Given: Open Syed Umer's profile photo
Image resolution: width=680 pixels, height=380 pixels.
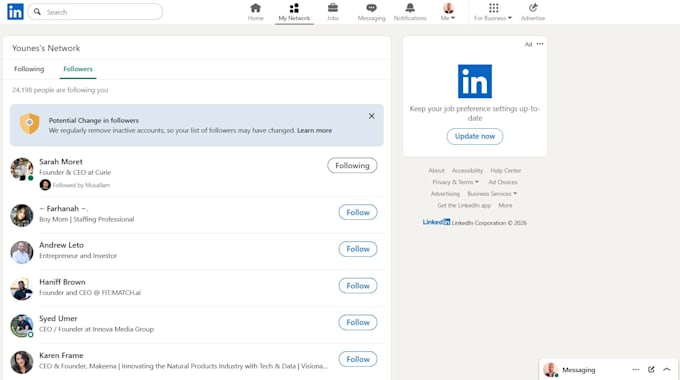Looking at the screenshot, I should point(22,326).
